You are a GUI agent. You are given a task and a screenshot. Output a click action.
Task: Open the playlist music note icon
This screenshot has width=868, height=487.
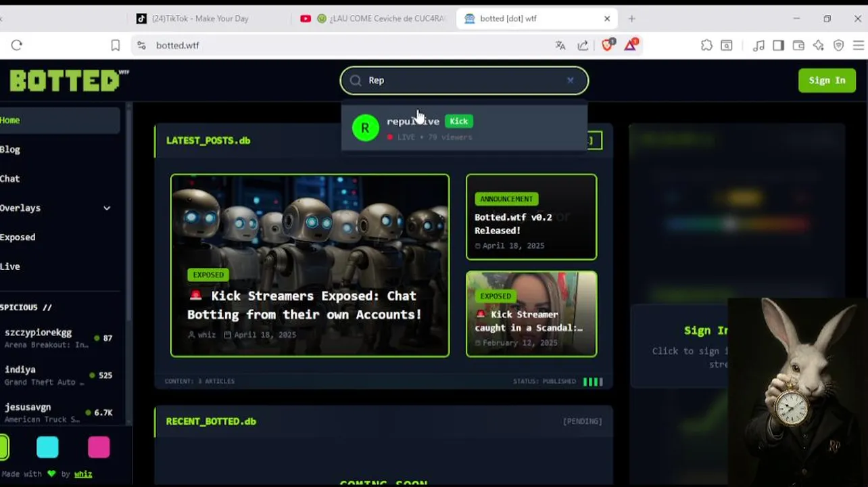tap(758, 45)
